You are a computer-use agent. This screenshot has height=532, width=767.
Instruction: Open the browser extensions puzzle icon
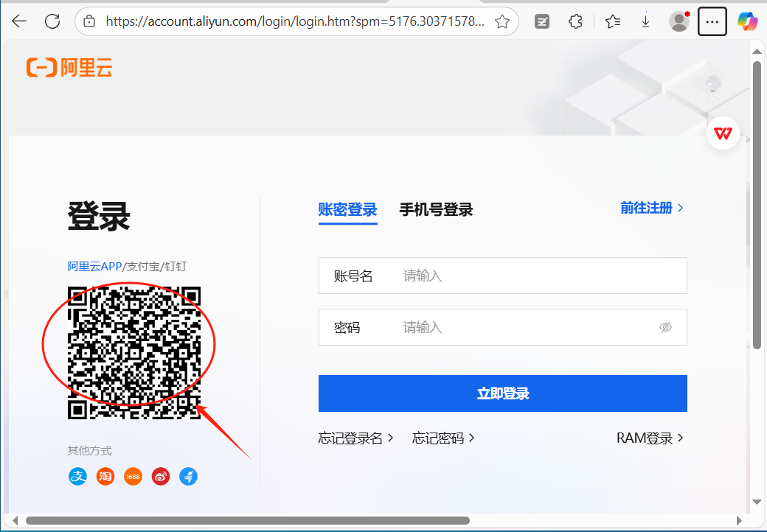[x=575, y=21]
